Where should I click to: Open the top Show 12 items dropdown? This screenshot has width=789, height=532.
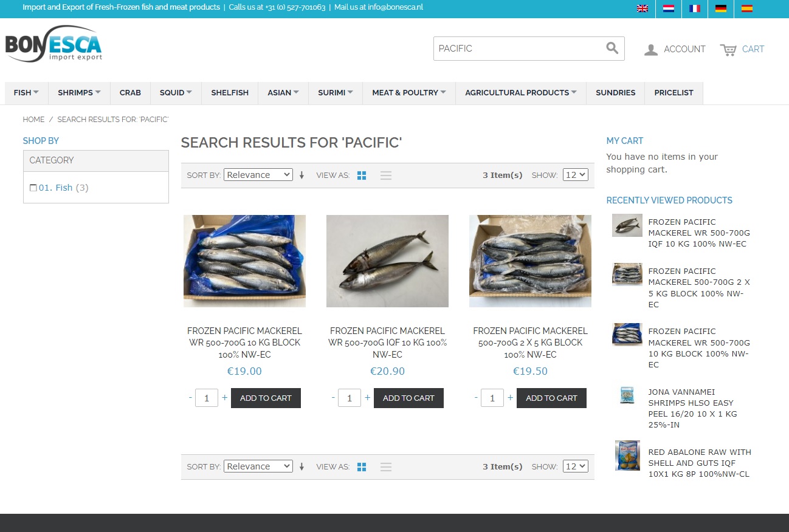tap(576, 175)
